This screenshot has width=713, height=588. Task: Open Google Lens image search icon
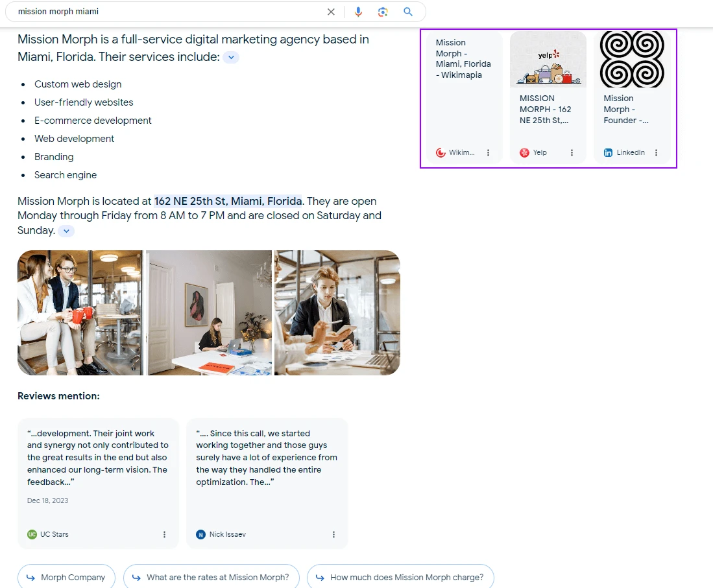383,12
